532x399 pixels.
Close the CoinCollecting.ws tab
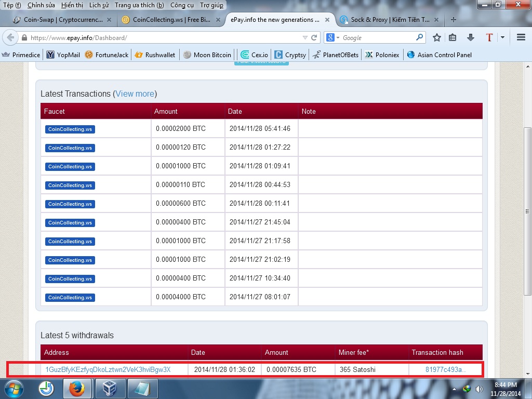point(218,20)
